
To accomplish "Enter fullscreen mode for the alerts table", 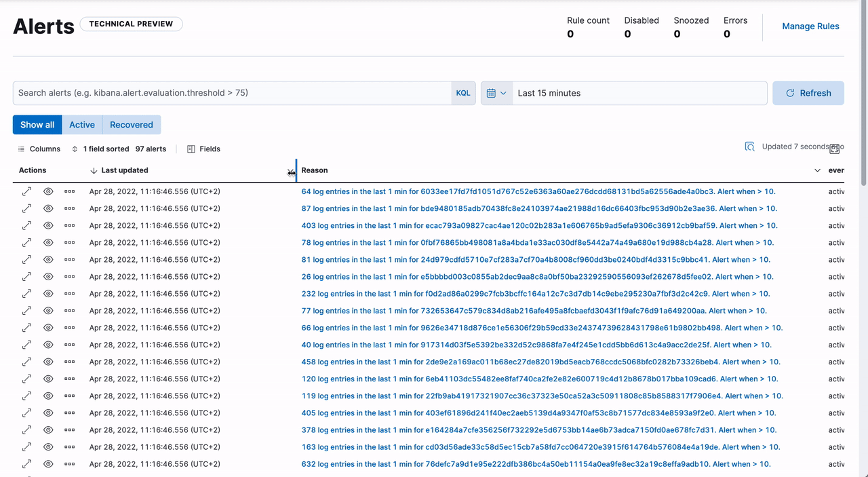I will tap(834, 149).
